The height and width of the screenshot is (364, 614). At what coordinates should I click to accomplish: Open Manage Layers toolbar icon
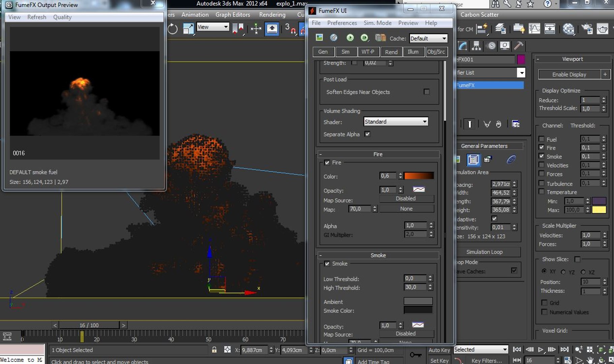500,29
